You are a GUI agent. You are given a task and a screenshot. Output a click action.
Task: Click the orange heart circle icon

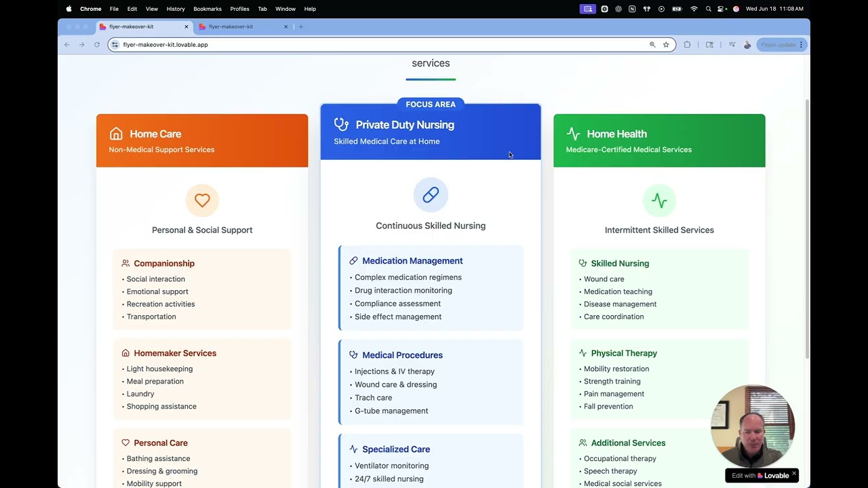(x=202, y=200)
